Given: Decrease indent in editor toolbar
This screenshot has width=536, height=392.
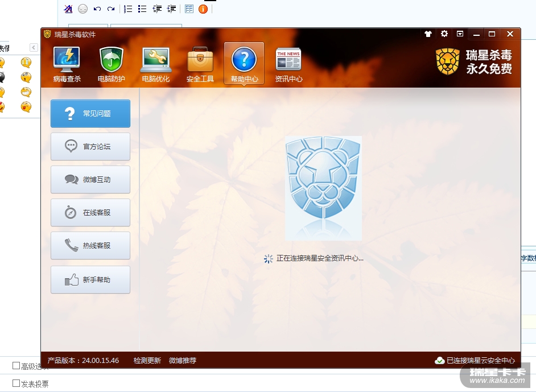Looking at the screenshot, I should point(157,9).
